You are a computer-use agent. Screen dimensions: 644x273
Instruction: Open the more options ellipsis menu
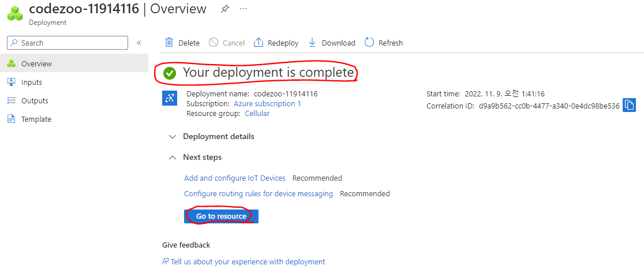(244, 9)
